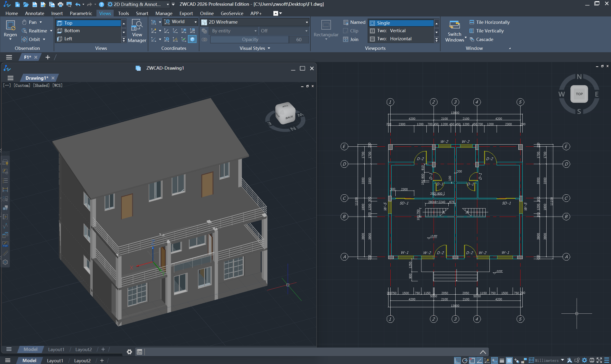Expand the 2D Wireframe visual style dropdown
The width and height of the screenshot is (611, 364).
307,22
